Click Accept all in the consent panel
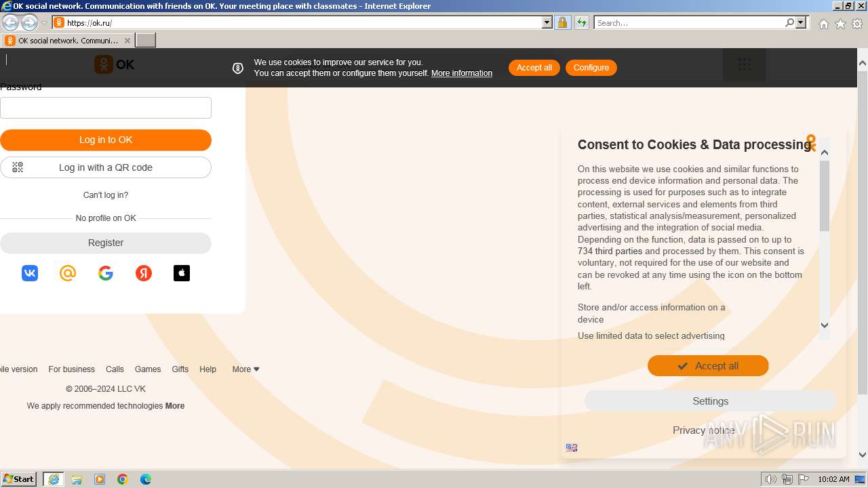This screenshot has width=868, height=488. click(708, 366)
